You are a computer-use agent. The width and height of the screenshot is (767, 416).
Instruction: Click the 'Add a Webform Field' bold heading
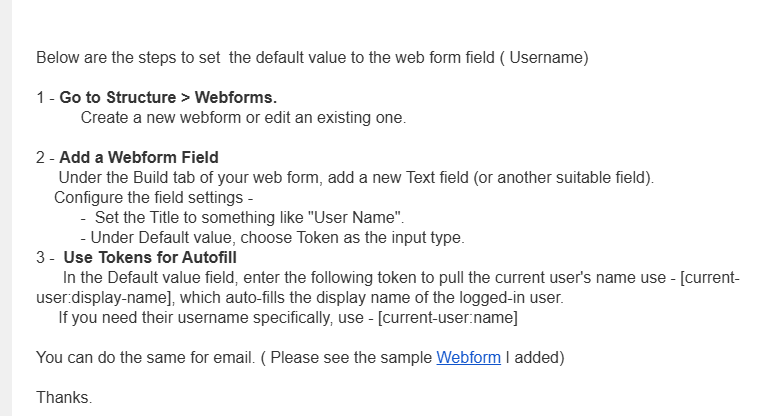(x=139, y=158)
